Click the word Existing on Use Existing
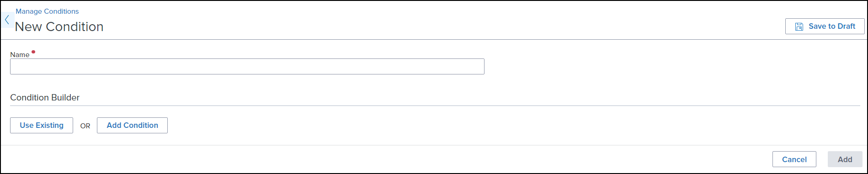The width and height of the screenshot is (868, 174). (x=49, y=125)
